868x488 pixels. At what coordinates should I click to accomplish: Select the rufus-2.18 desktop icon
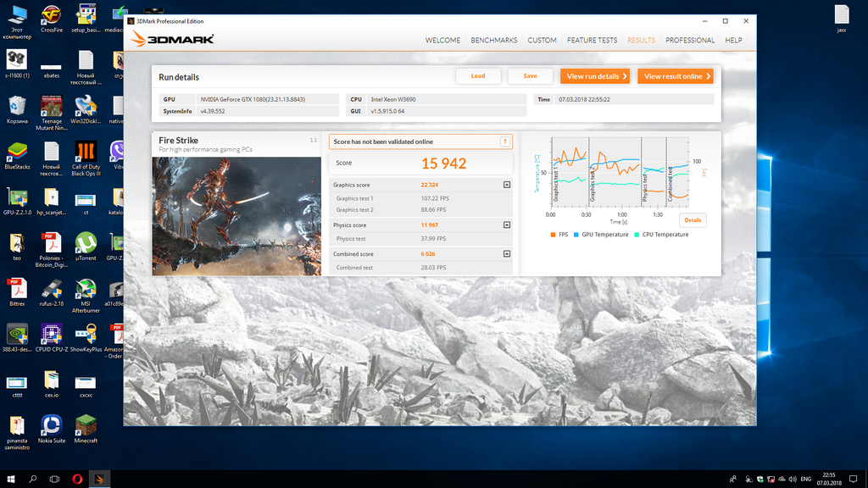pyautogui.click(x=52, y=292)
